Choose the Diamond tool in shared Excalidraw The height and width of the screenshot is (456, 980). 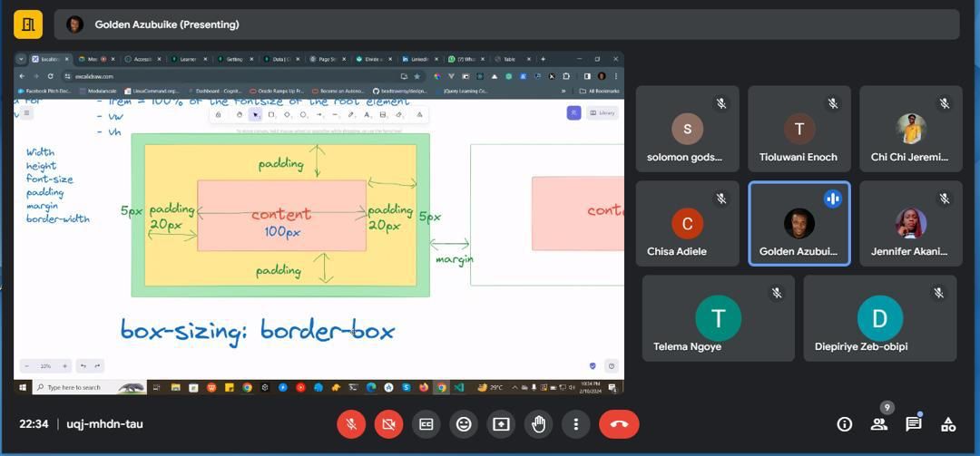(287, 115)
